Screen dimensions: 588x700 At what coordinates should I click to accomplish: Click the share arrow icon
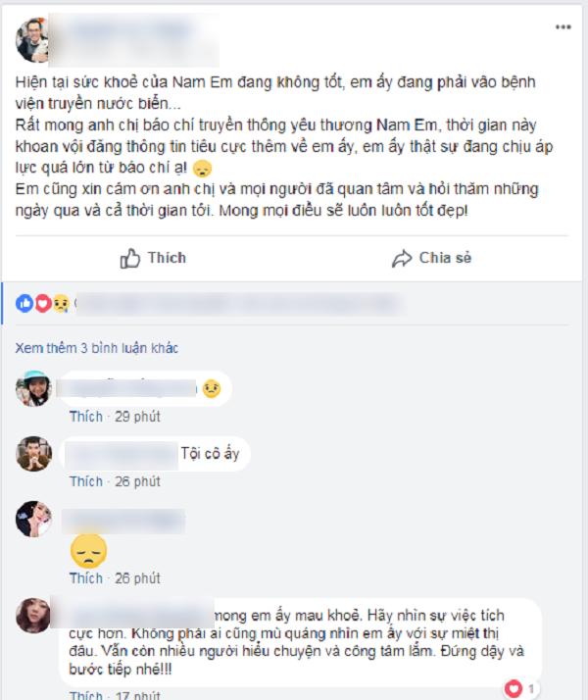point(402,259)
